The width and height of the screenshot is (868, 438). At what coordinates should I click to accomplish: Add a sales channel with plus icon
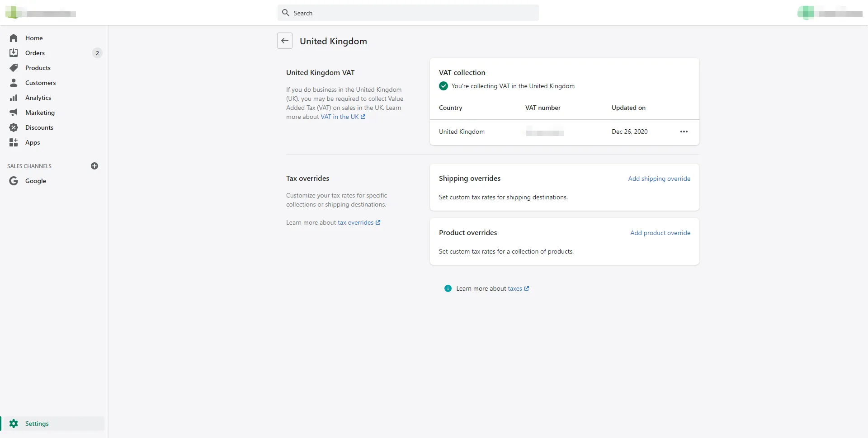pos(94,166)
